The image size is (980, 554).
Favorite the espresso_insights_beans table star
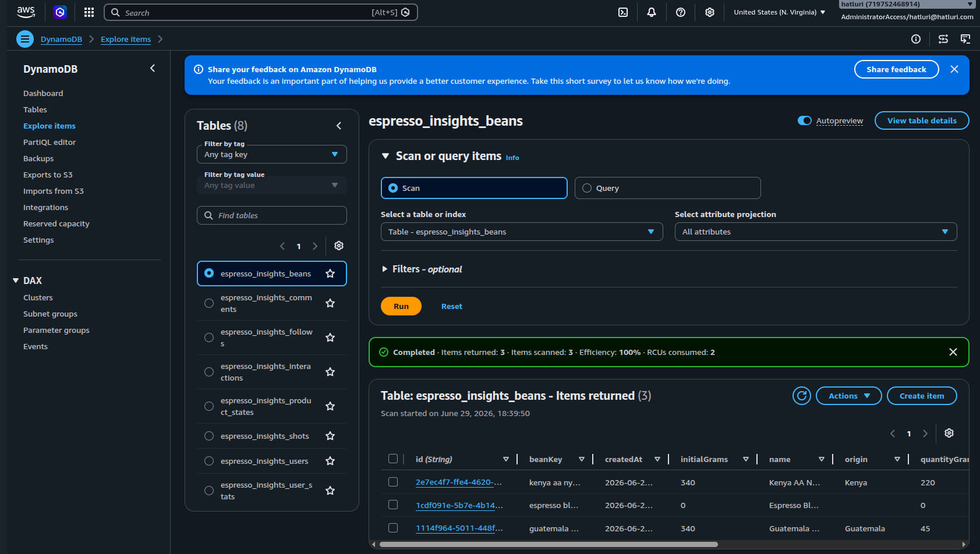[330, 274]
